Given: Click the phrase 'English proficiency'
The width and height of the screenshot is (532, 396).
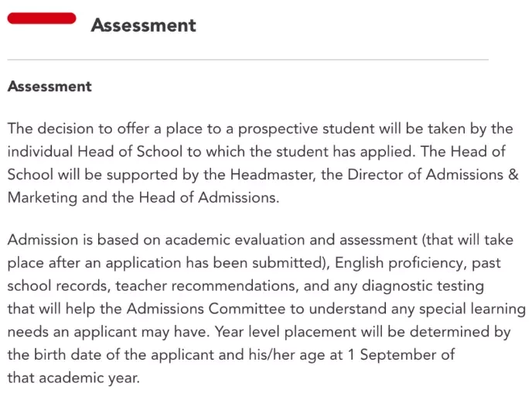Looking at the screenshot, I should coord(399,263).
